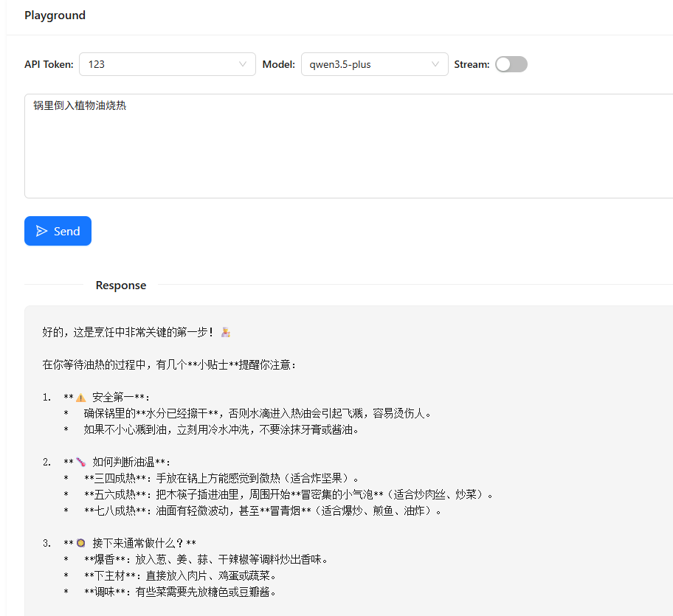This screenshot has height=616, width=673.
Task: Click the API Token label
Action: [49, 64]
